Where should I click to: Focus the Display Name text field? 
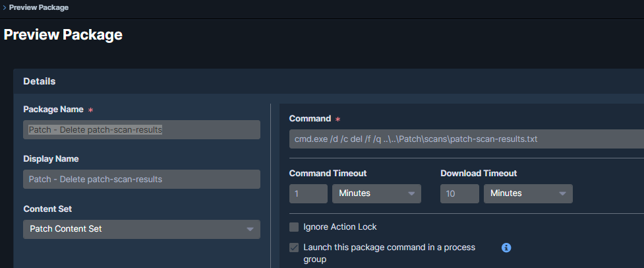pyautogui.click(x=142, y=179)
